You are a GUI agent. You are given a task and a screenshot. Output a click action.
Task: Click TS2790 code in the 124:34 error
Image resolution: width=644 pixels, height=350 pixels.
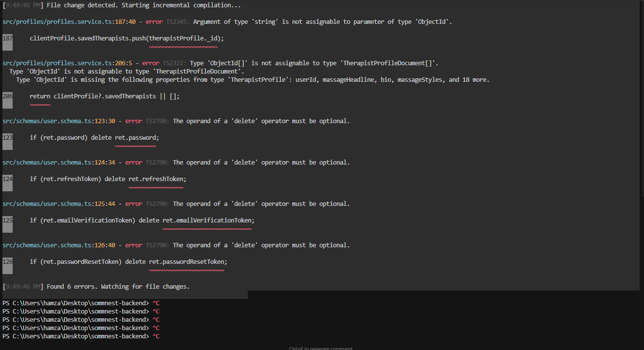[157, 163]
